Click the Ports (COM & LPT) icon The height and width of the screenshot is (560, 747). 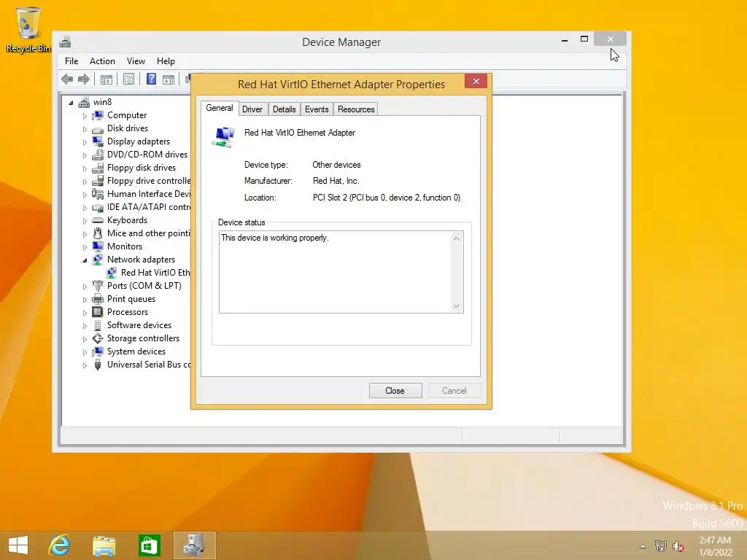[98, 286]
